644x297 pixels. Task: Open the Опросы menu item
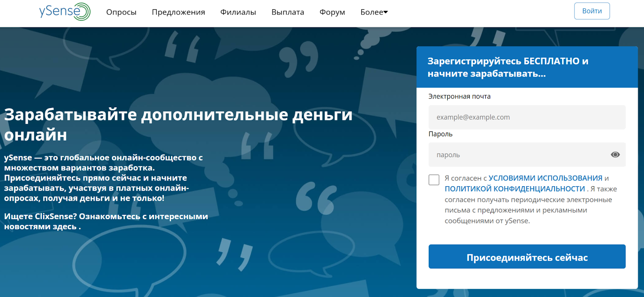pos(121,12)
